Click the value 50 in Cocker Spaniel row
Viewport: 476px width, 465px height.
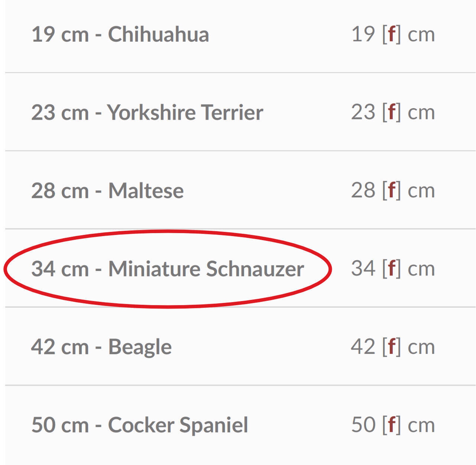pyautogui.click(x=363, y=425)
